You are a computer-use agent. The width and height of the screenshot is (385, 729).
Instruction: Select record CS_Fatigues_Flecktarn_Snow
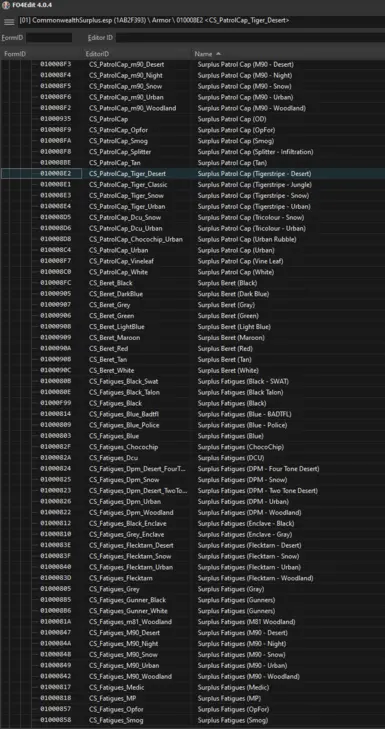coord(192,557)
